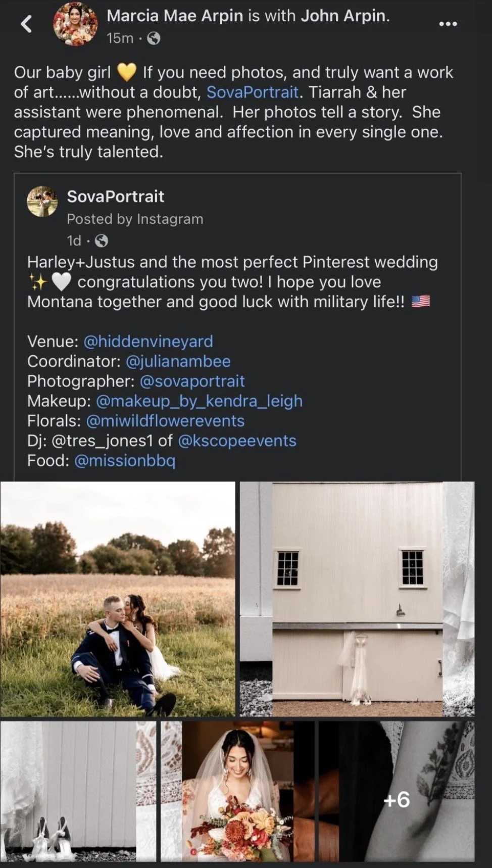Viewport: 492px width, 868px height.
Task: Open the @makeup_by_kendra_leigh tag
Action: (x=199, y=401)
